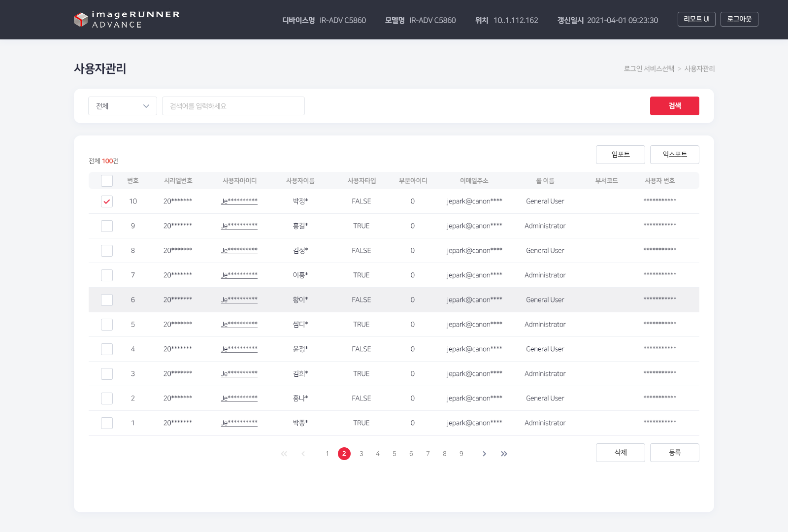Open user ID link in row 2
The width and height of the screenshot is (788, 532).
239,399
